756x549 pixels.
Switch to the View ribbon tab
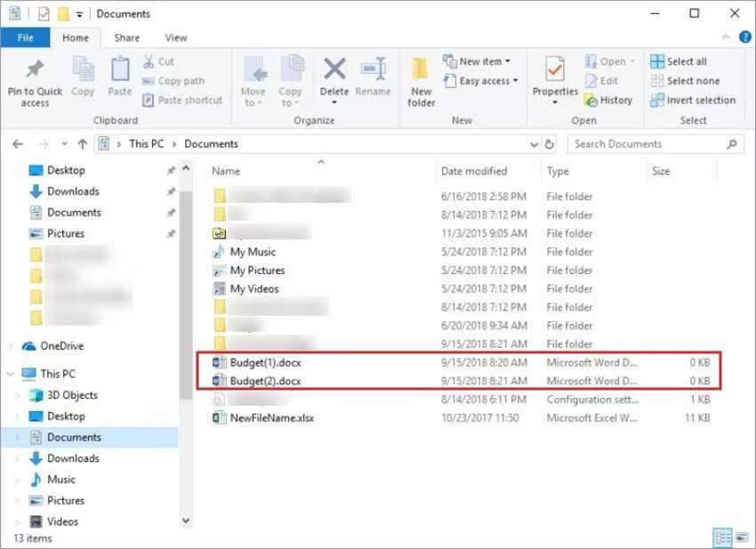click(x=176, y=37)
